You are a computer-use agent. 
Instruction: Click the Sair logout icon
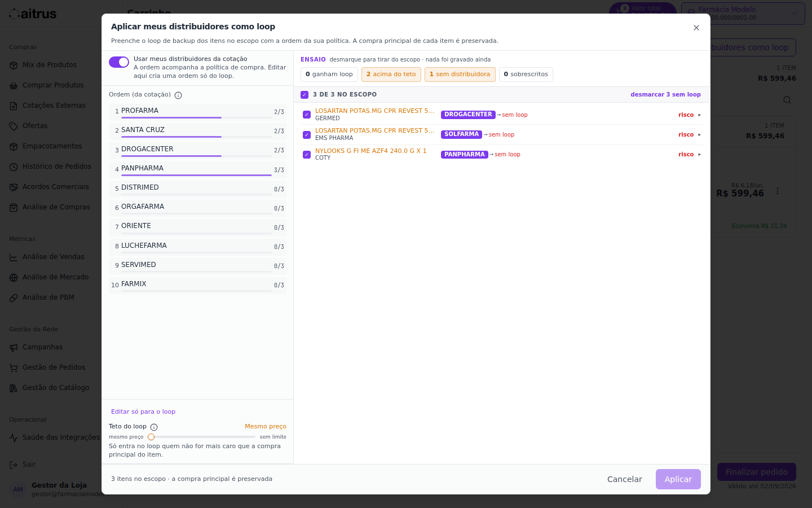coord(14,465)
